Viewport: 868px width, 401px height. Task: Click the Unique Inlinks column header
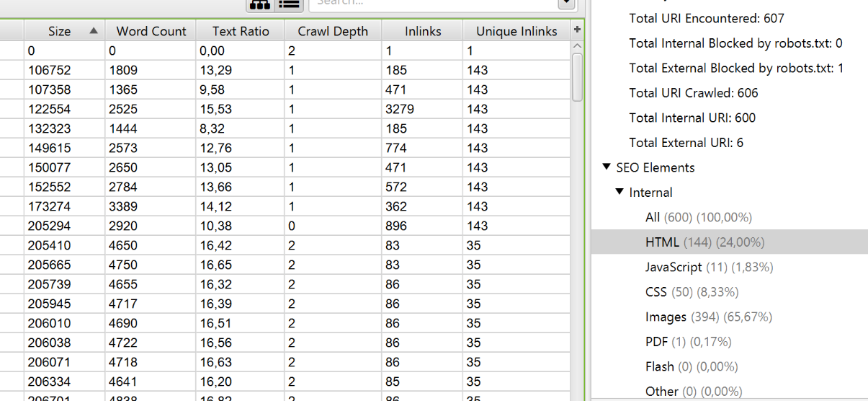tap(516, 31)
